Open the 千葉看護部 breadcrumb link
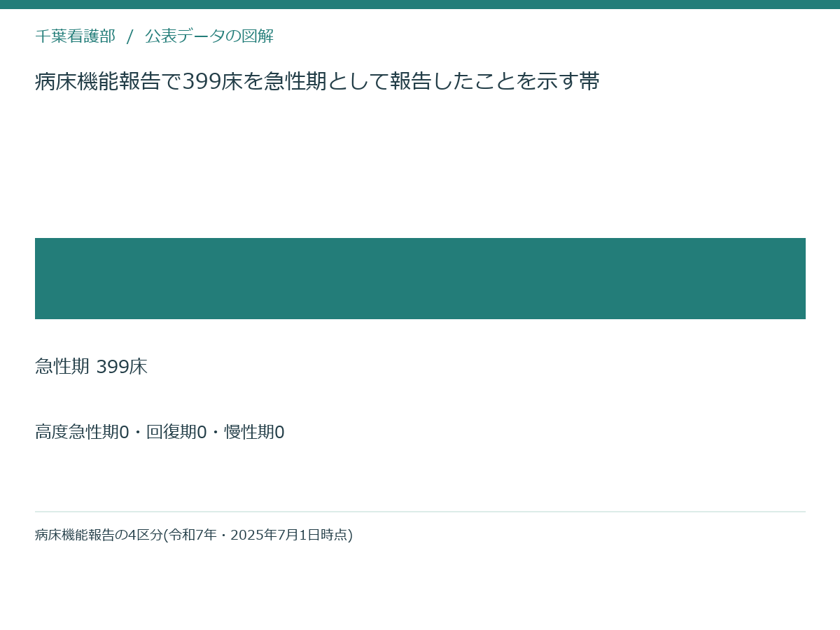The height and width of the screenshot is (630, 840). (75, 36)
